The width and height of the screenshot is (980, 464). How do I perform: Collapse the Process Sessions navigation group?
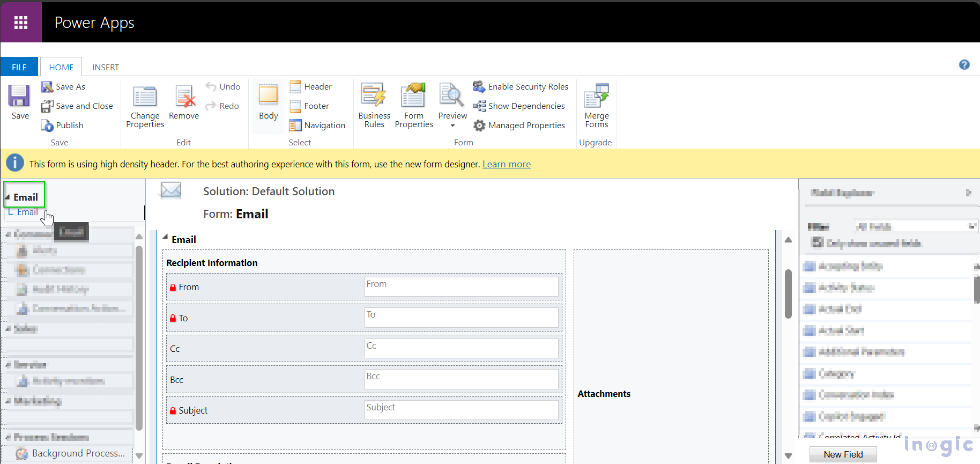(x=8, y=437)
